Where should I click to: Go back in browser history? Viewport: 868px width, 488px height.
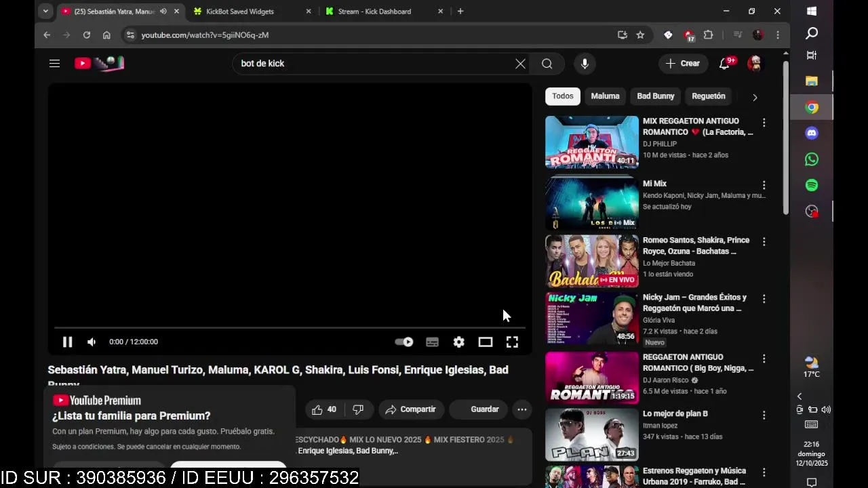(x=47, y=35)
